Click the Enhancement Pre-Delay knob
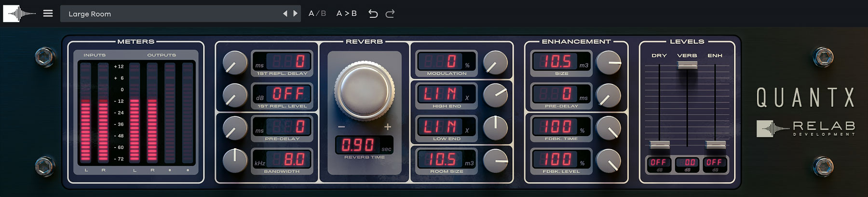This screenshot has width=868, height=197. click(609, 95)
